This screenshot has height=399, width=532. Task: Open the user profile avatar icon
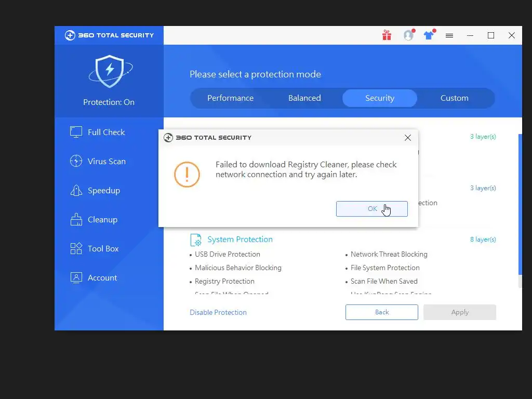click(x=408, y=35)
